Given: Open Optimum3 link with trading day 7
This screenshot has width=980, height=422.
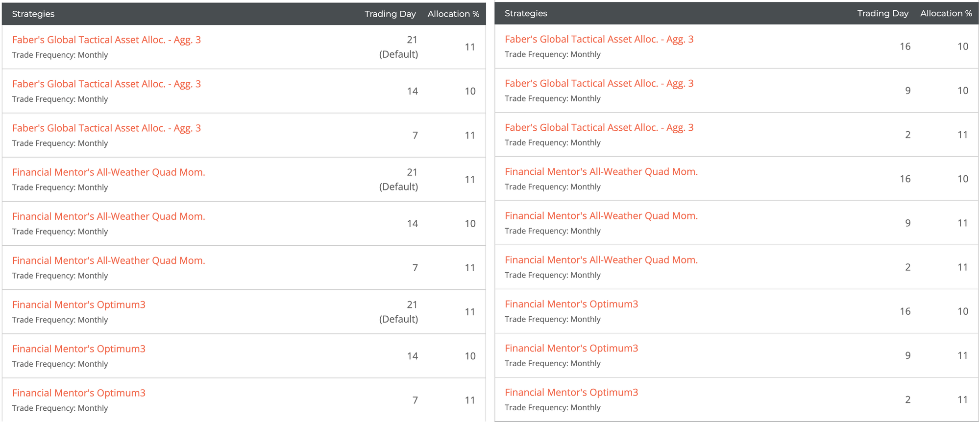Looking at the screenshot, I should pos(79,393).
